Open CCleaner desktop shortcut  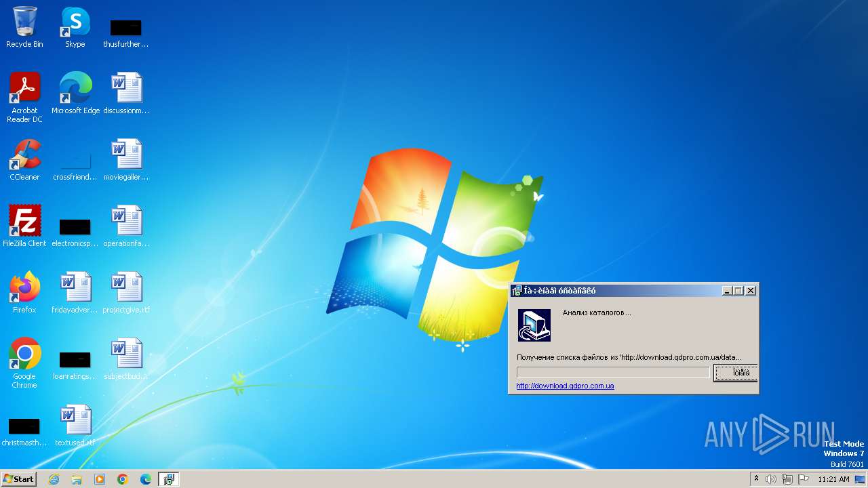tap(24, 159)
